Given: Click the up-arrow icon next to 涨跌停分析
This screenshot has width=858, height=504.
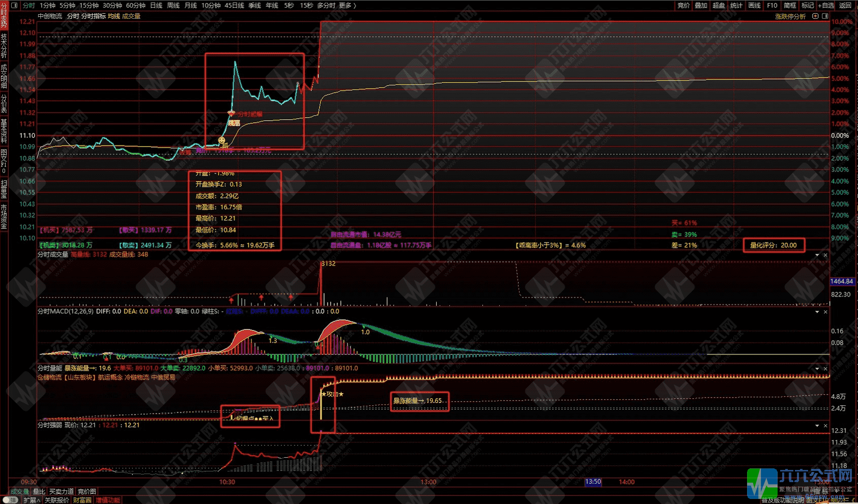Looking at the screenshot, I should [815, 16].
